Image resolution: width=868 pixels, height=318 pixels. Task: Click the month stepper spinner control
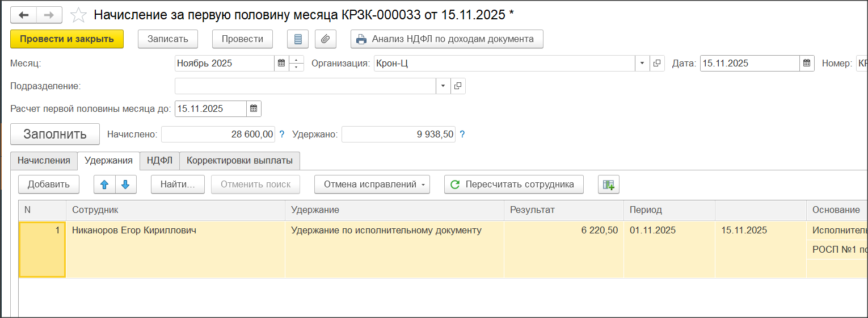pos(296,64)
